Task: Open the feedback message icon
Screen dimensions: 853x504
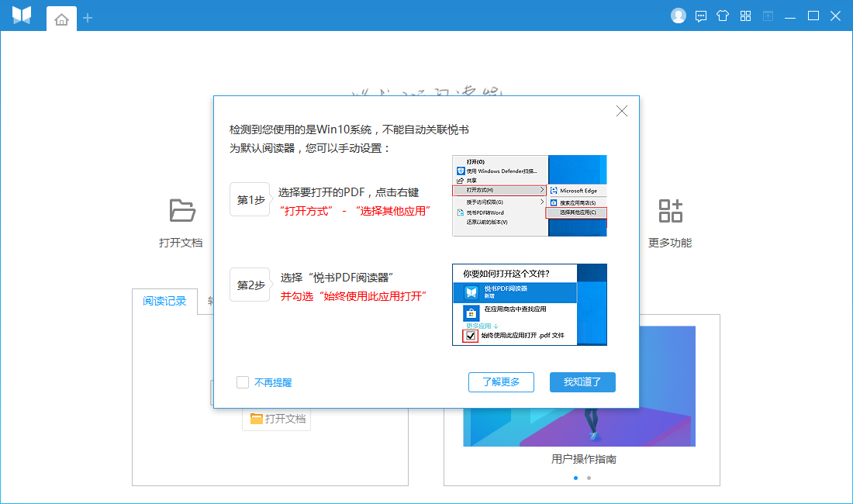Action: click(701, 16)
